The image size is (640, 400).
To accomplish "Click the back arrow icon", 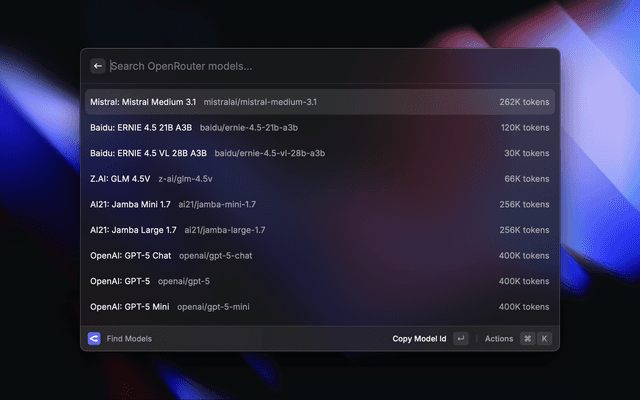I will pos(98,66).
